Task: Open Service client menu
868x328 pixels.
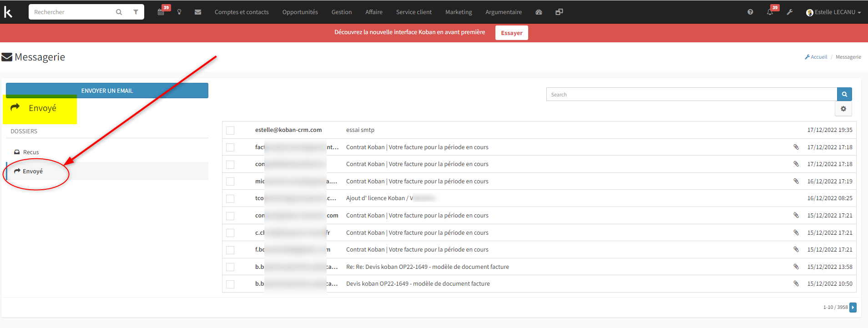Action: [414, 12]
